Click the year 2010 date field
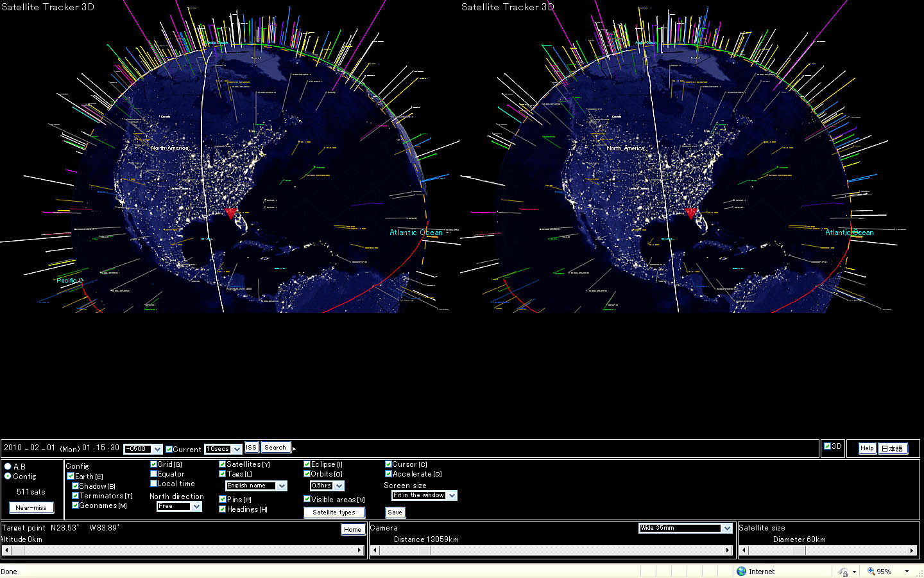Image resolution: width=924 pixels, height=578 pixels. click(13, 448)
